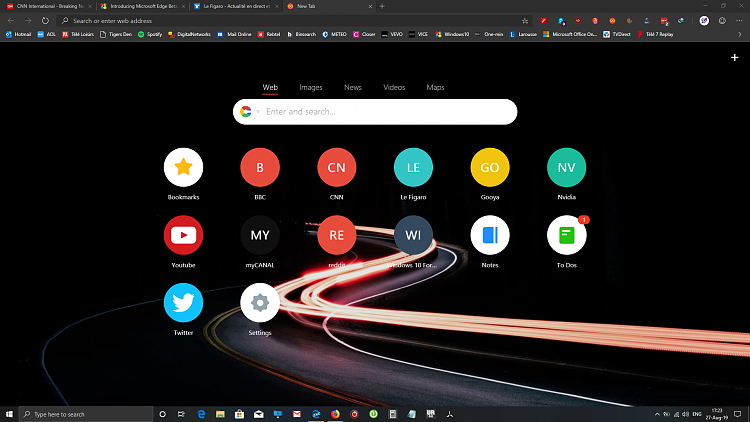Open the Spotify bookmark
This screenshot has height=422, width=750.
tap(150, 34)
